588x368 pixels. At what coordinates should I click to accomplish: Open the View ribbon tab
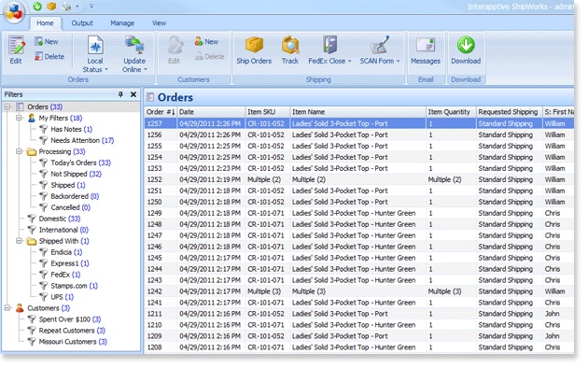[x=159, y=22]
